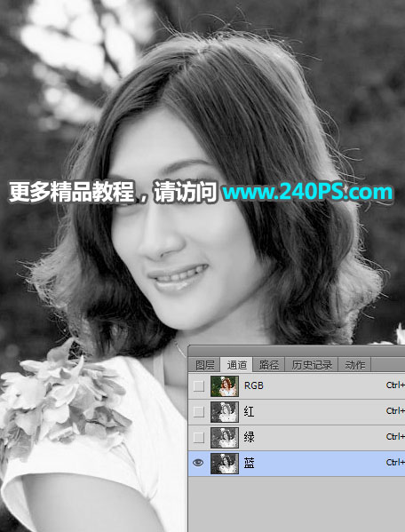Image resolution: width=405 pixels, height=532 pixels.
Task: Click the dark title bar above panel tabs
Action: point(297,351)
